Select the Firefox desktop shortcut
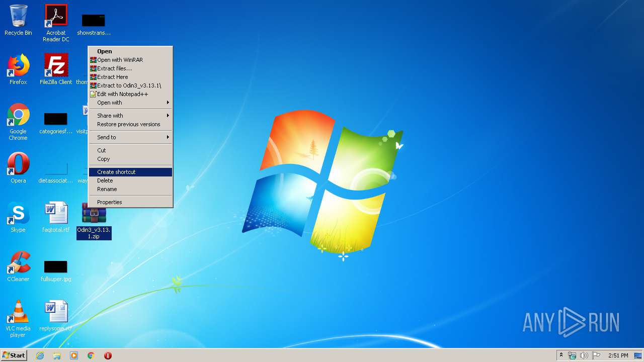This screenshot has height=362, width=644. coord(18,69)
